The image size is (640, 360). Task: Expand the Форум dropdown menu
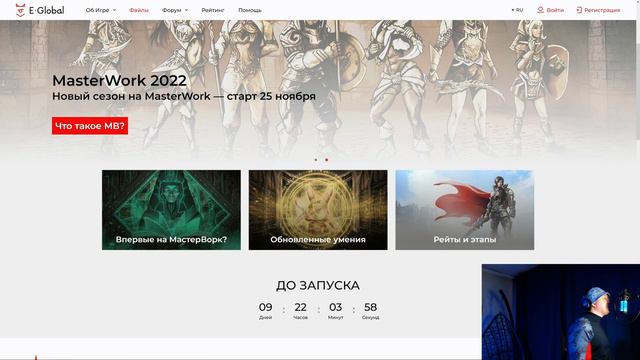pos(175,10)
